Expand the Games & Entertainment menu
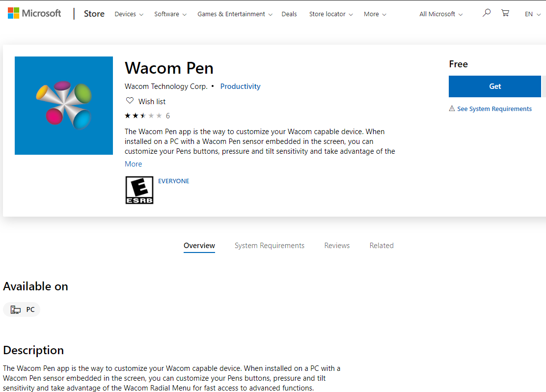 click(x=235, y=14)
